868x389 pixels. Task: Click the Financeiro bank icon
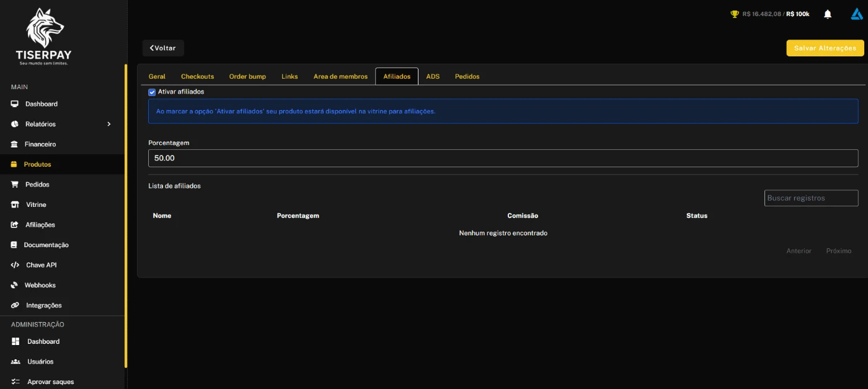(14, 144)
